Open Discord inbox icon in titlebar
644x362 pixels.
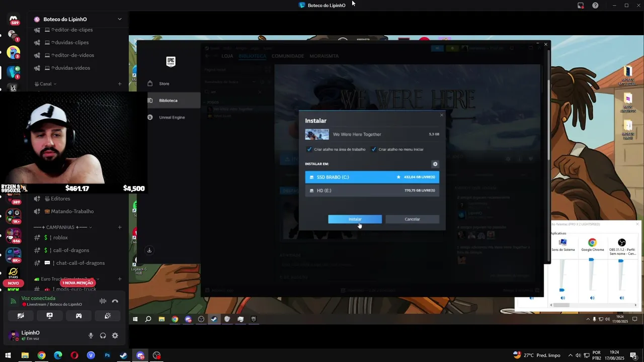[581, 6]
